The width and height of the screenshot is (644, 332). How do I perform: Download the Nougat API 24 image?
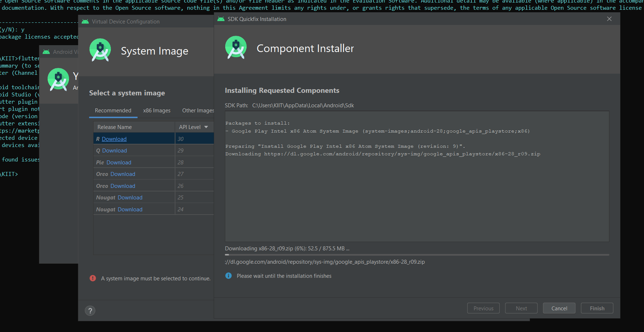[130, 210]
